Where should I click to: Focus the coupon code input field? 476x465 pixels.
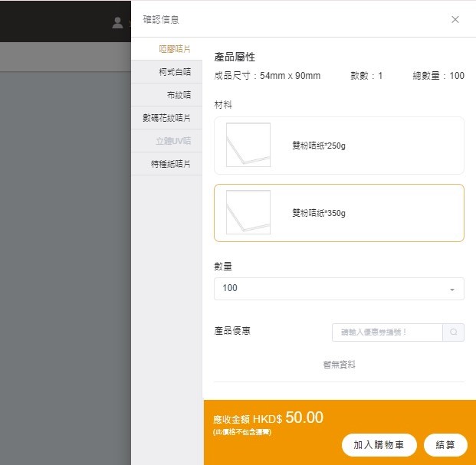(x=387, y=332)
